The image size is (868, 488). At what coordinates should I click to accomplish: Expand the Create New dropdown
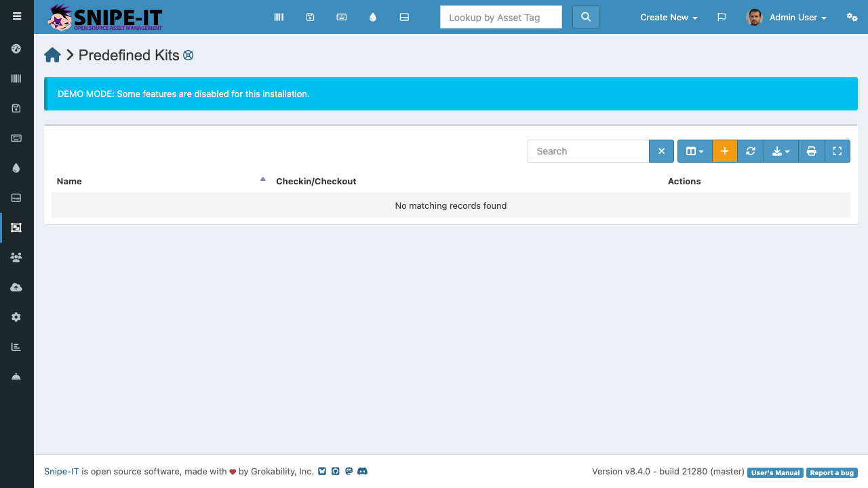point(669,17)
